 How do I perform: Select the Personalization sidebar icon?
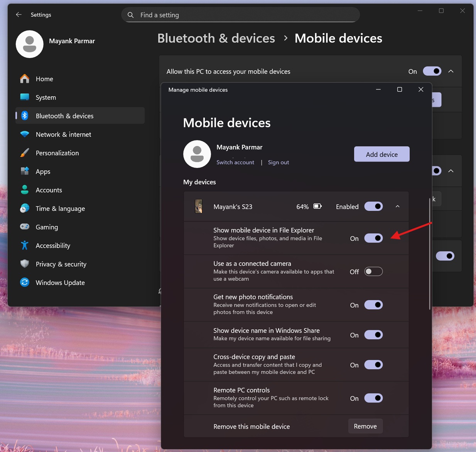pos(24,153)
